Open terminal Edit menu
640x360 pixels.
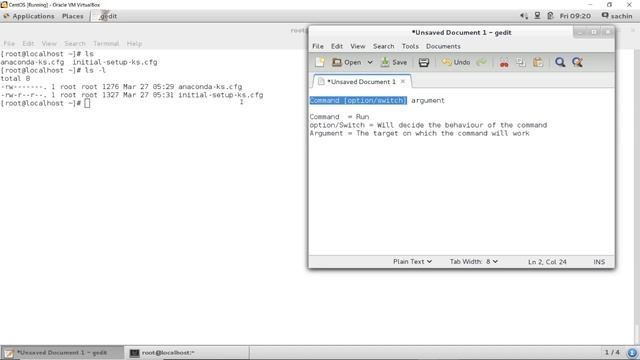pyautogui.click(x=28, y=43)
